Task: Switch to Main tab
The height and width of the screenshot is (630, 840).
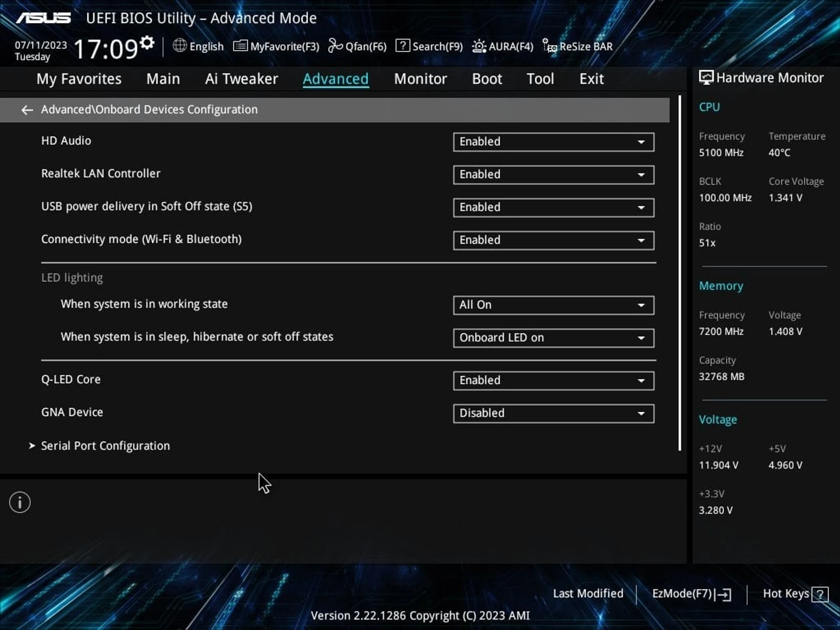Action: point(163,79)
